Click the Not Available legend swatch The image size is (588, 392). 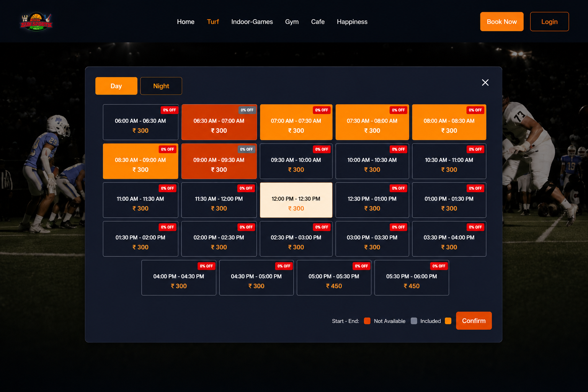[x=414, y=321]
